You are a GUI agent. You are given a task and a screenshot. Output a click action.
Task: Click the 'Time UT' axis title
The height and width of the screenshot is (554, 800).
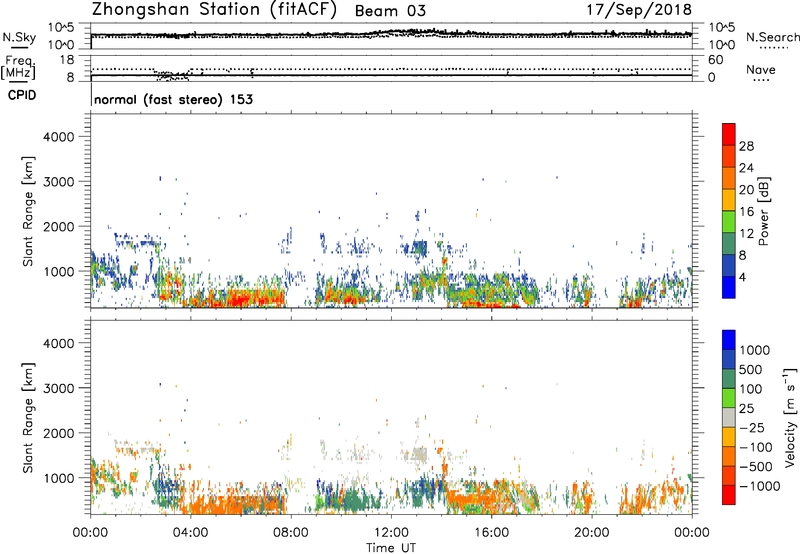tap(391, 548)
